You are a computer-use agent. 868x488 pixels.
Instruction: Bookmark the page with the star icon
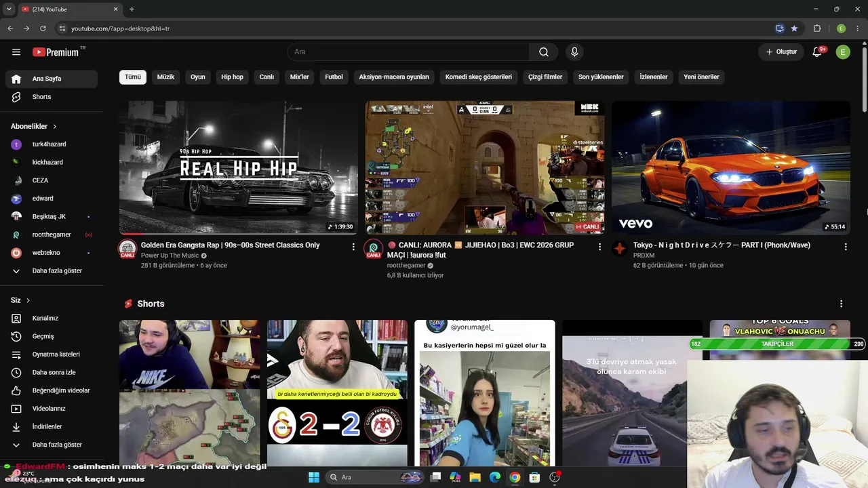pyautogui.click(x=794, y=28)
